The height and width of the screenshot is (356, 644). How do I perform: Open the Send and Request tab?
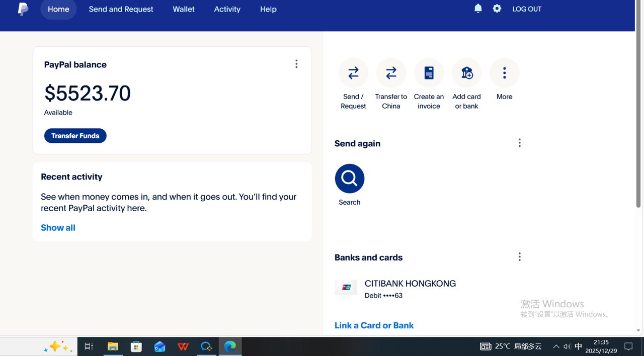[121, 9]
